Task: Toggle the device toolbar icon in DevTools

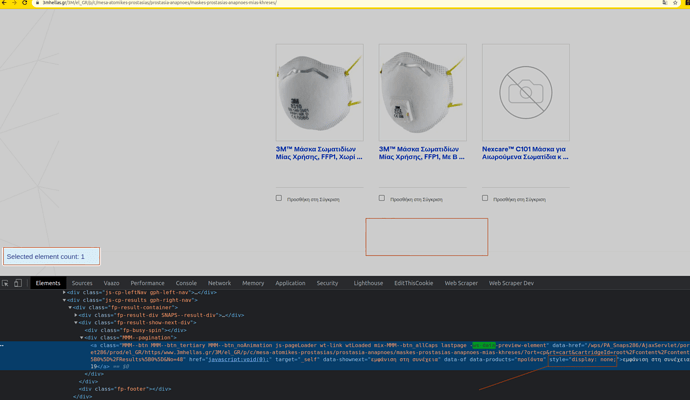Action: click(18, 283)
